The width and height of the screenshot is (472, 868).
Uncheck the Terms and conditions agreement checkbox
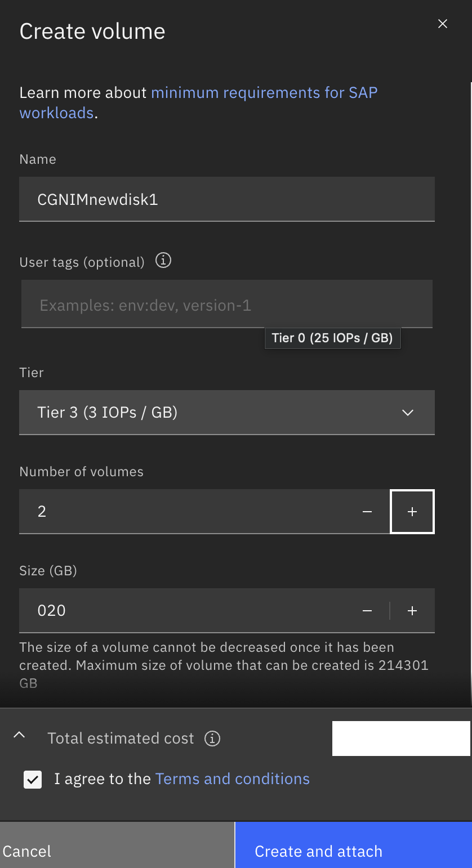pos(33,780)
